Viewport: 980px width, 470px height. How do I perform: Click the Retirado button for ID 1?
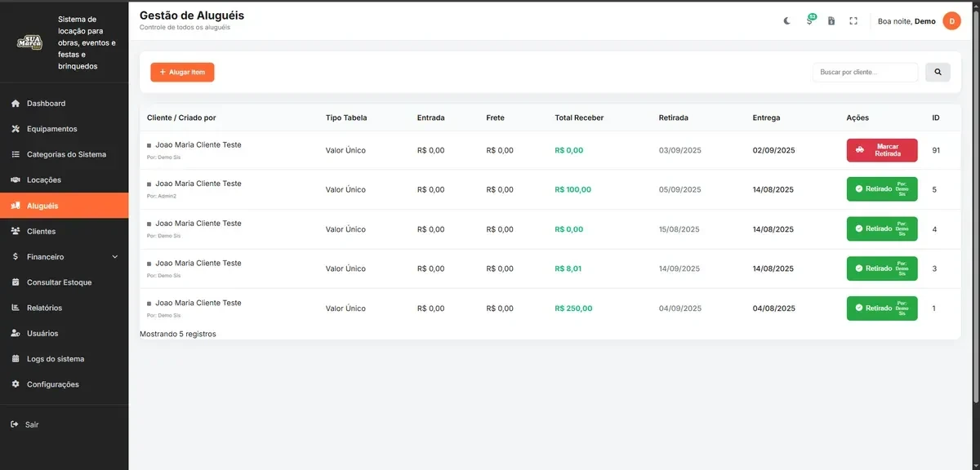[x=882, y=308]
